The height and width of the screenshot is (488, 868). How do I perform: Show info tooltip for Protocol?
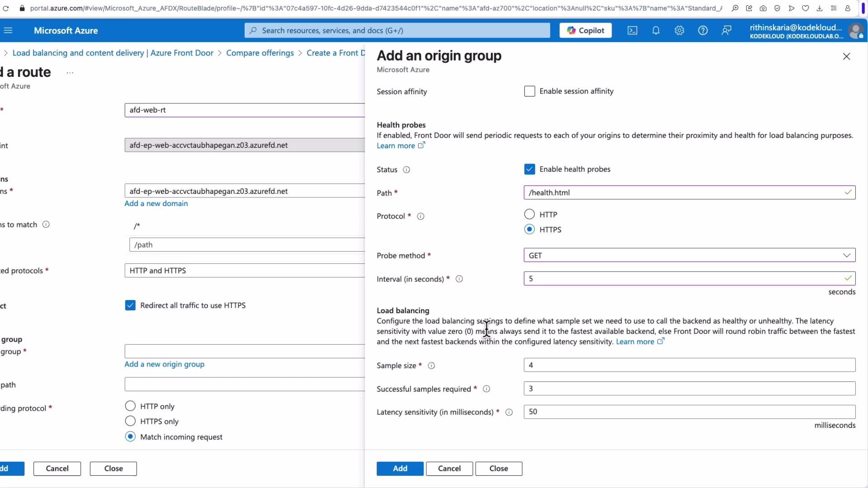tap(420, 216)
